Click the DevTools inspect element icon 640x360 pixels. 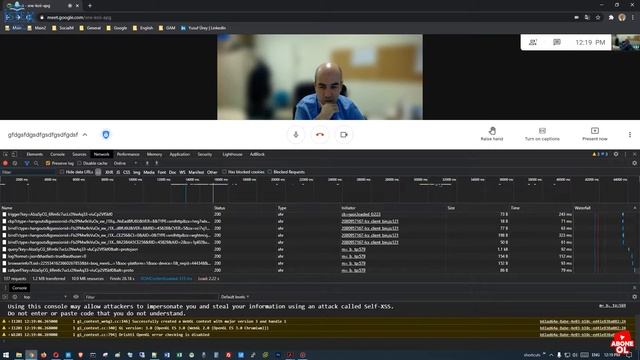[6, 154]
